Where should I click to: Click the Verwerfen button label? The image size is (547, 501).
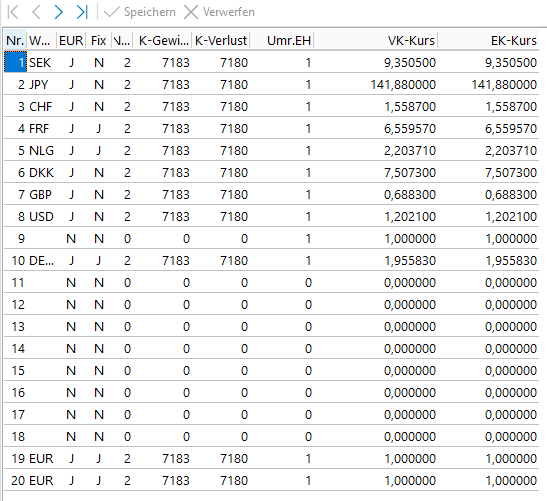229,12
